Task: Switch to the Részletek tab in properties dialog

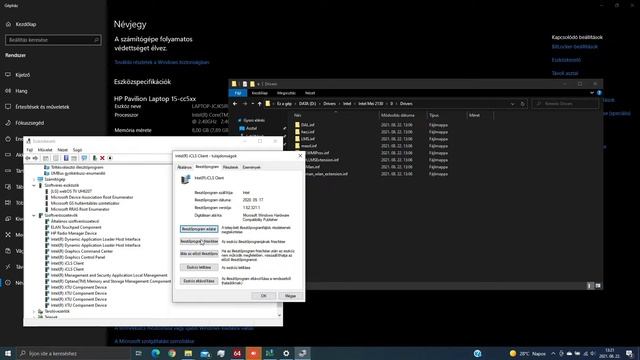Action: (x=231, y=167)
